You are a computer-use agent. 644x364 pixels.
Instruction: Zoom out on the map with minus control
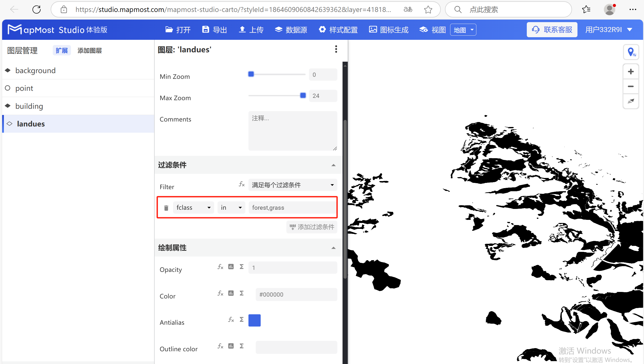(x=631, y=86)
